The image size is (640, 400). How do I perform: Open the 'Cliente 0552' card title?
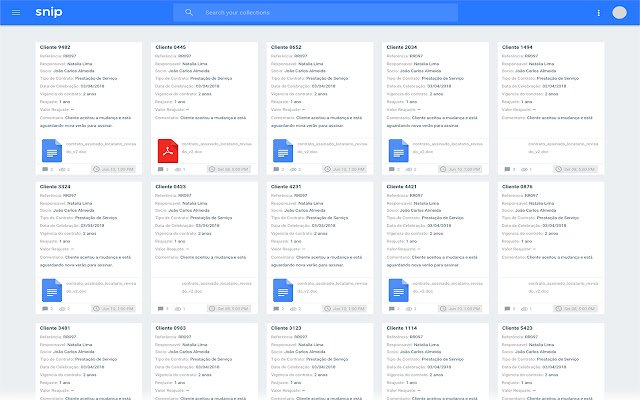coord(286,47)
